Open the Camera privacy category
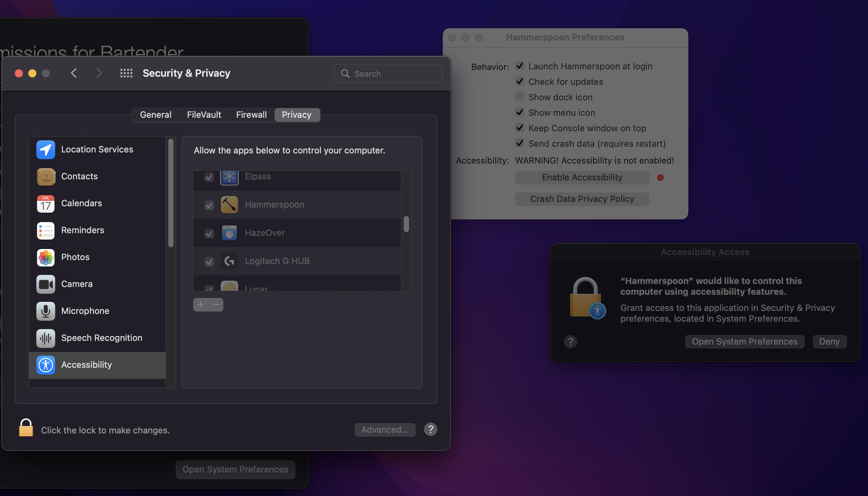 77,284
